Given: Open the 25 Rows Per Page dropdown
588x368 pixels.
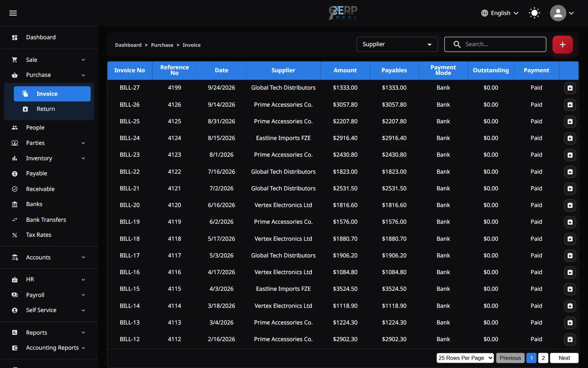Looking at the screenshot, I should 465,358.
